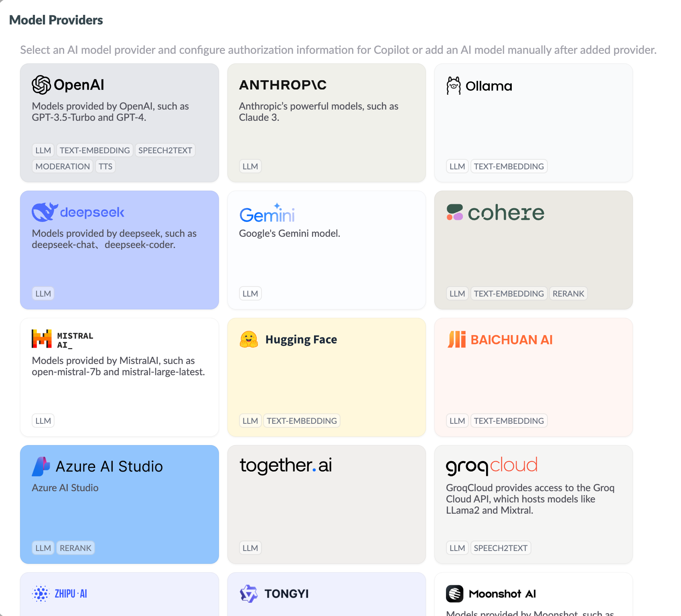Click the Mistral AI pixel logo
This screenshot has width=681, height=616.
(41, 338)
